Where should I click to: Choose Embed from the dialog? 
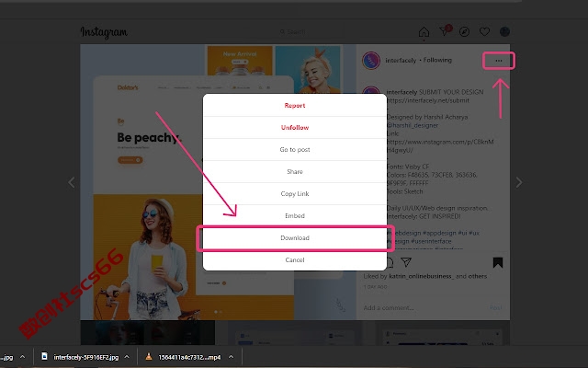[x=295, y=215]
